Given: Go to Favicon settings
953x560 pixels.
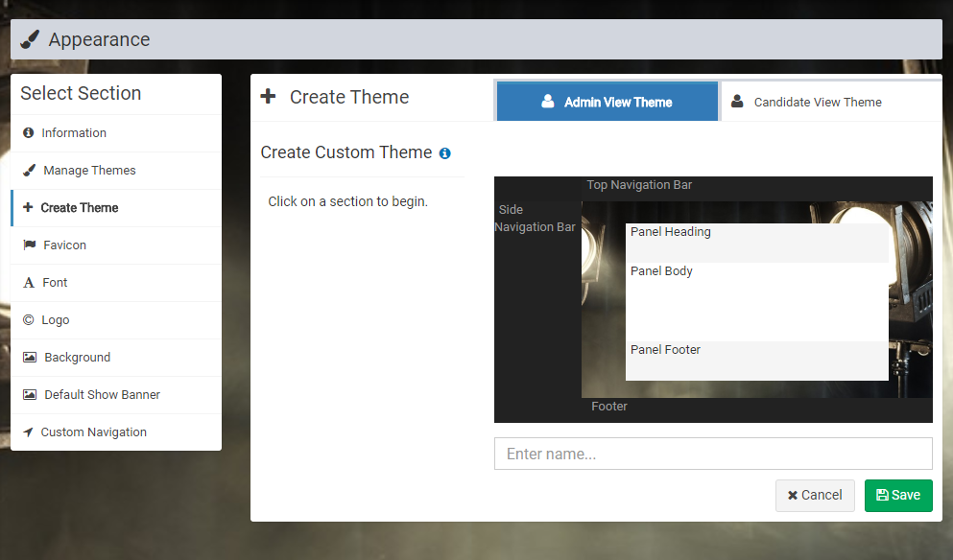Looking at the screenshot, I should [x=116, y=245].
